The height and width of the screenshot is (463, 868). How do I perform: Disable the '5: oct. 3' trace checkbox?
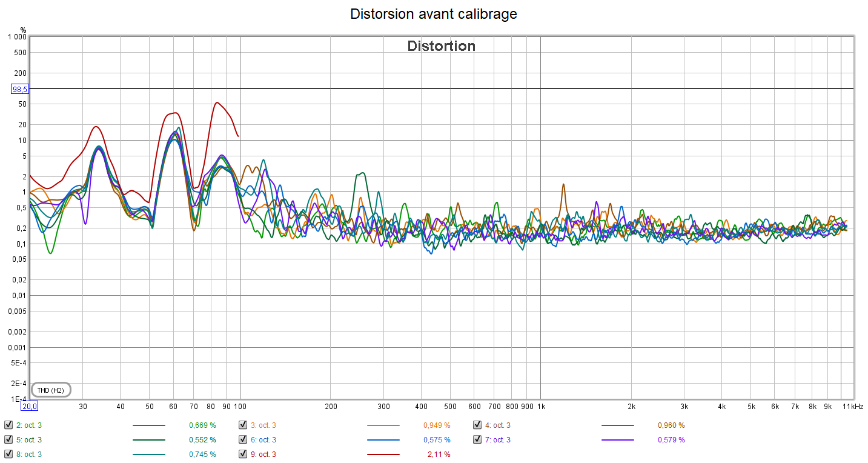tap(8, 439)
